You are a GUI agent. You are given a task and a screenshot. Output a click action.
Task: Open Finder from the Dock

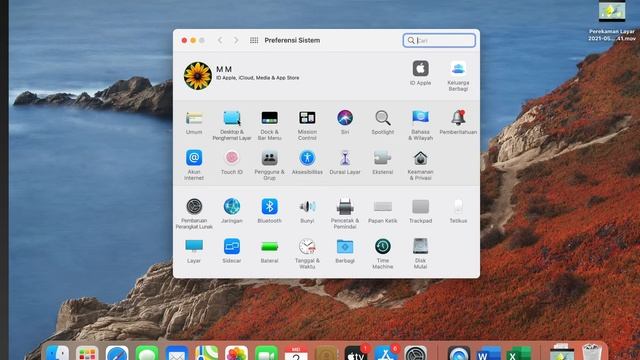tap(57, 353)
